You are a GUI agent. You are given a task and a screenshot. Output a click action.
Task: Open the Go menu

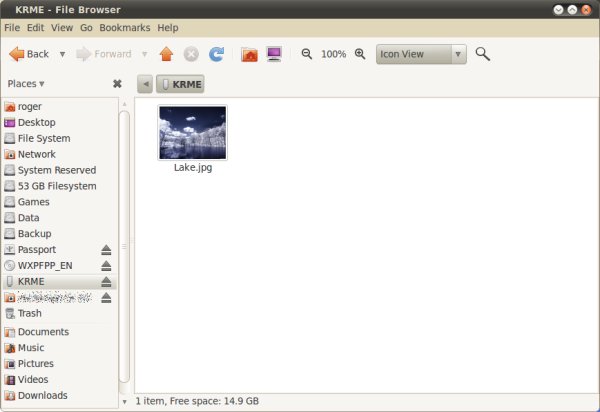[x=86, y=28]
